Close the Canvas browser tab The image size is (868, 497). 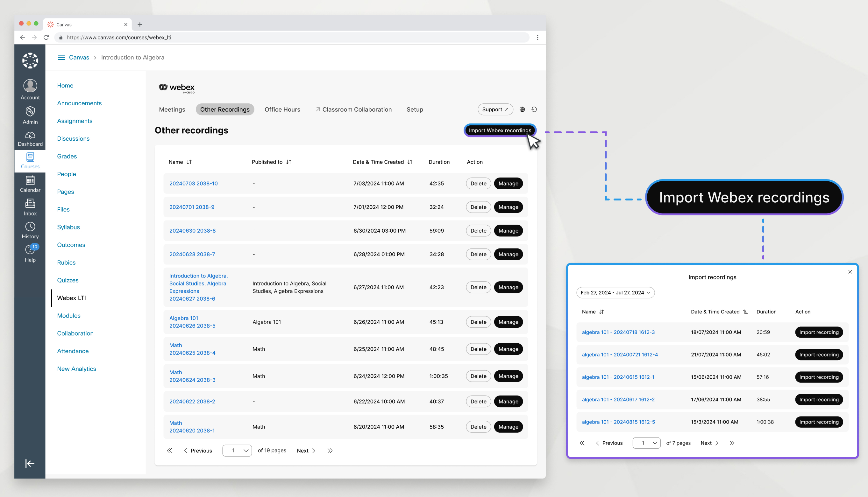(x=126, y=24)
